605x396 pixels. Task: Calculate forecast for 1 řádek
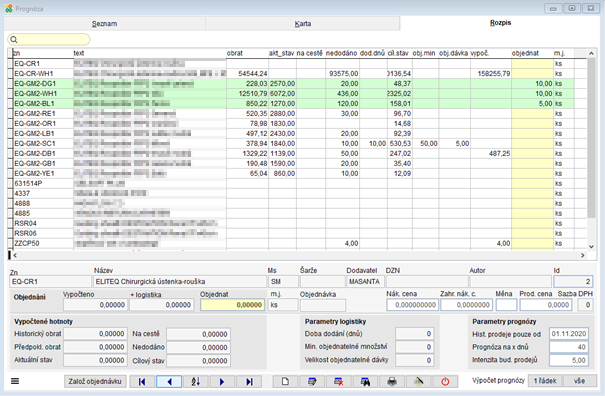tap(545, 381)
